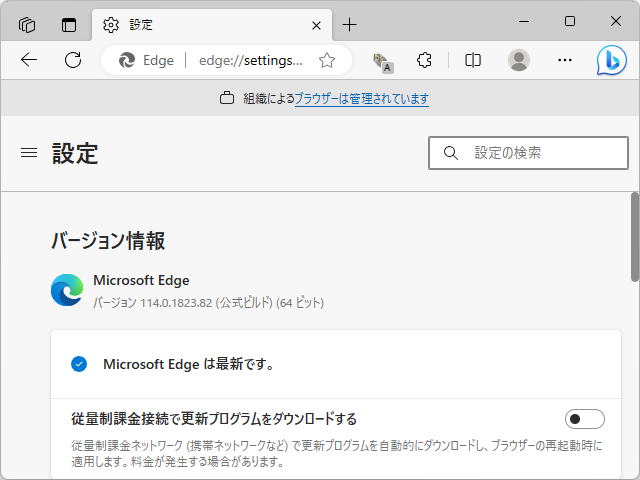Close the 設定 tab
This screenshot has height=480, width=640.
(316, 26)
